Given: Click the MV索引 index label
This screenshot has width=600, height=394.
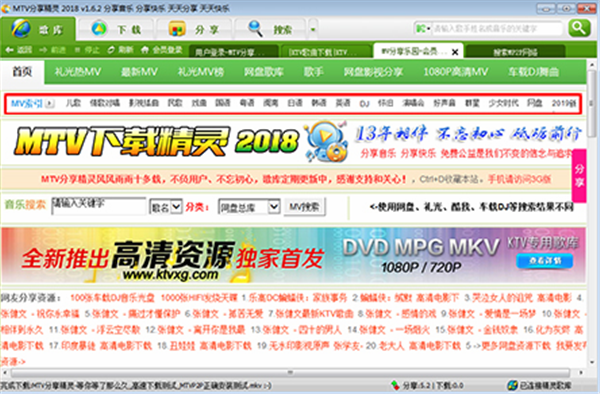Looking at the screenshot, I should (x=26, y=103).
